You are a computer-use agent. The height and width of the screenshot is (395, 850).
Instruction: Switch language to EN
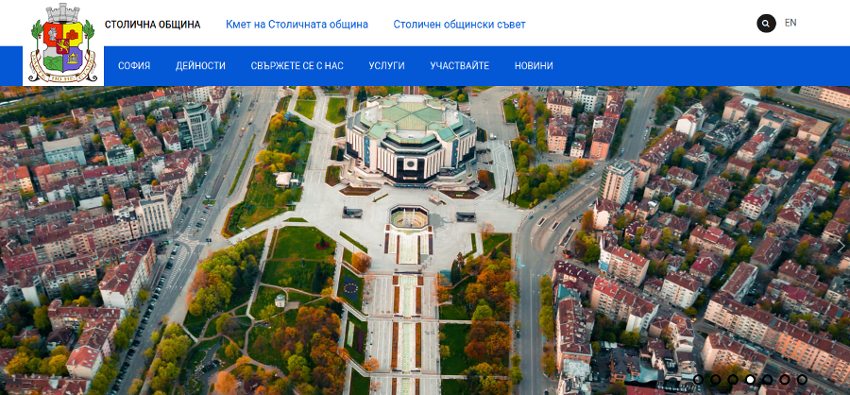click(790, 23)
